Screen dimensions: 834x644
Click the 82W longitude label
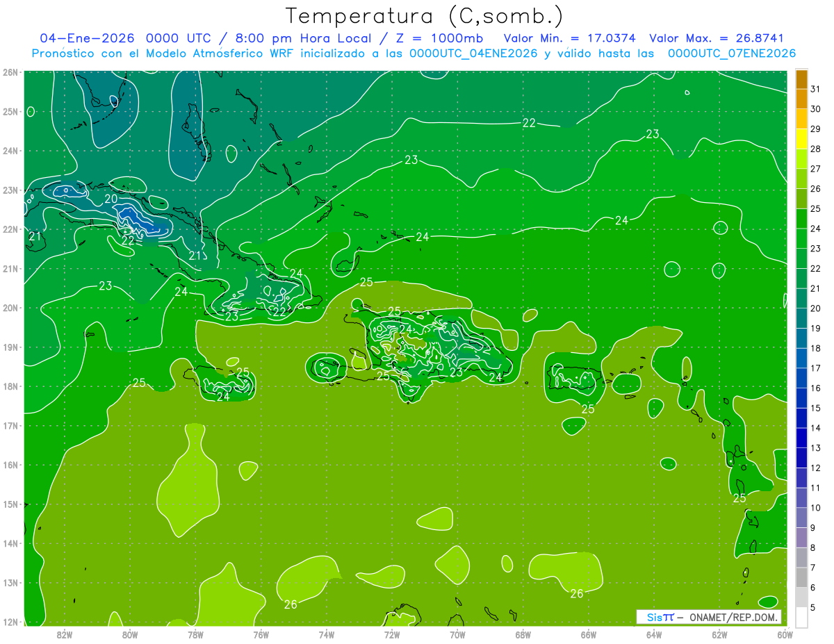click(x=65, y=634)
